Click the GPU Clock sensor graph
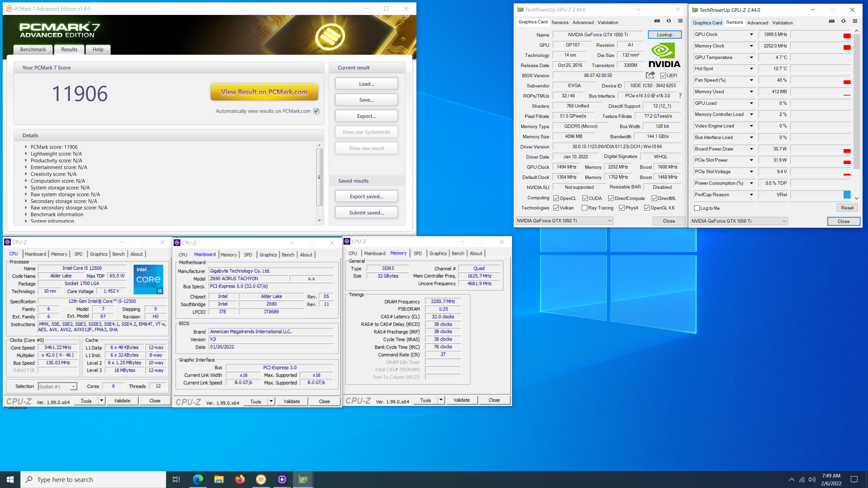Screen dimensions: 868x488 (820, 34)
